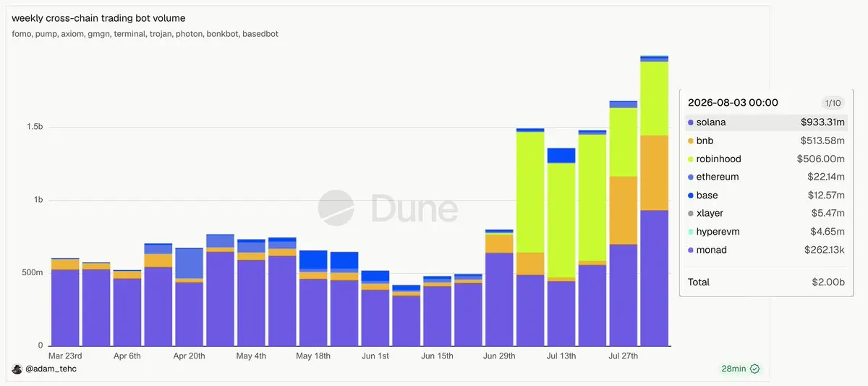868x386 pixels.
Task: Select the hyperevm row label
Action: tap(718, 232)
